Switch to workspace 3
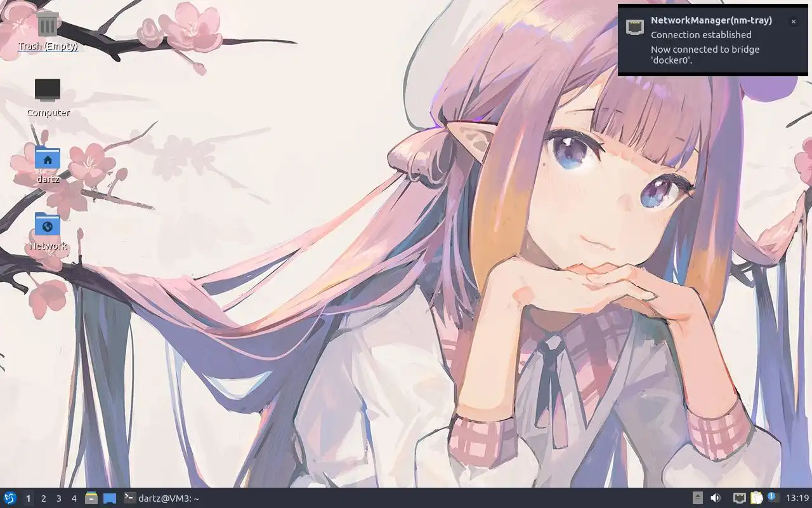The image size is (812, 508). (58, 498)
